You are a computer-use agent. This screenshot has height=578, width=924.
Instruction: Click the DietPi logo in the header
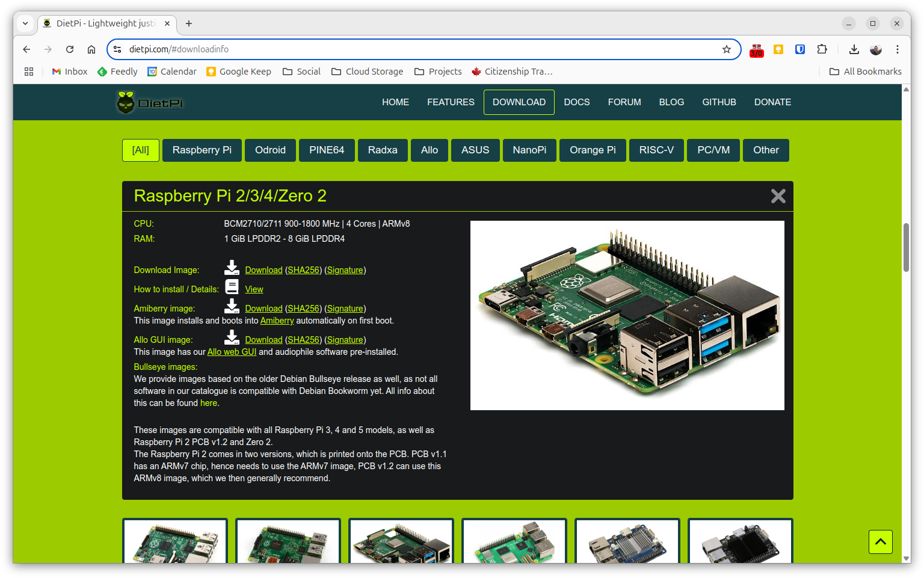[x=149, y=102]
